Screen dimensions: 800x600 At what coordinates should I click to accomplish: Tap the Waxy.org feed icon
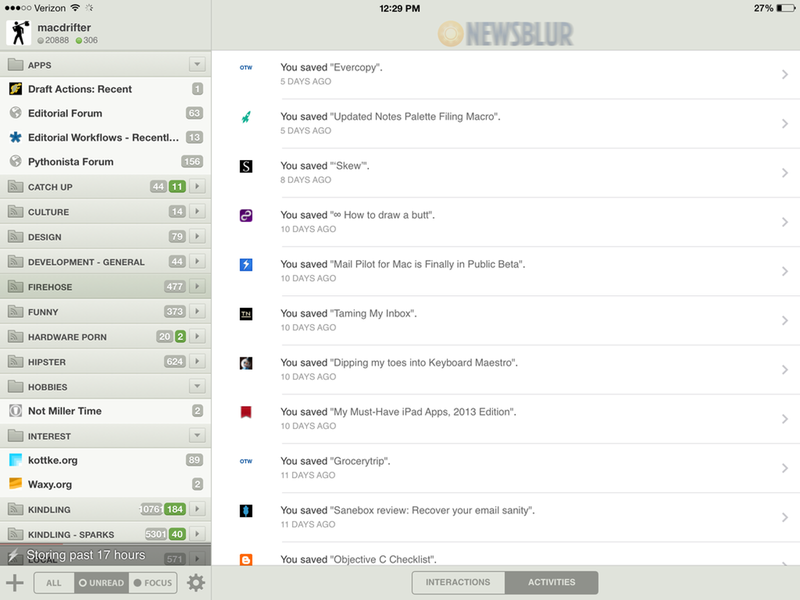tap(16, 484)
